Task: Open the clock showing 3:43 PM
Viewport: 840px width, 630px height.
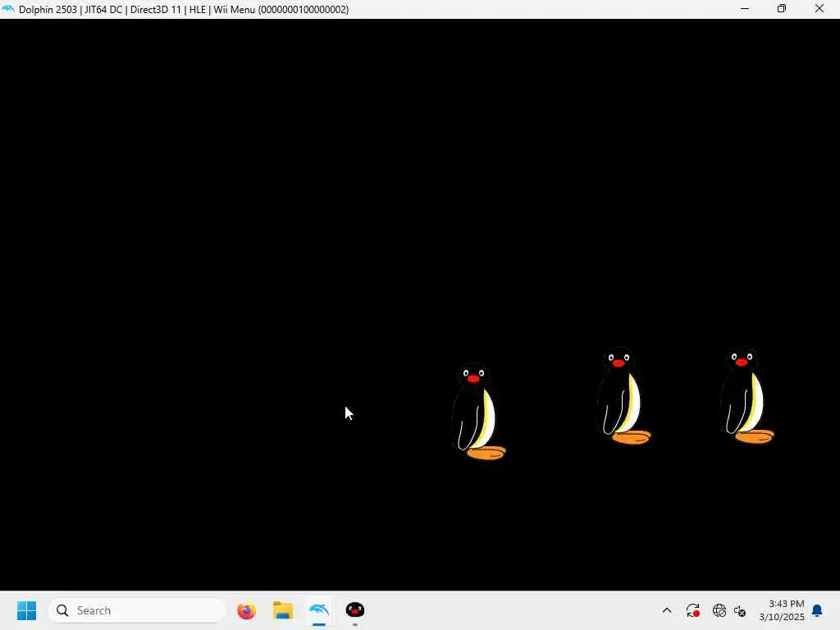Action: (x=782, y=610)
